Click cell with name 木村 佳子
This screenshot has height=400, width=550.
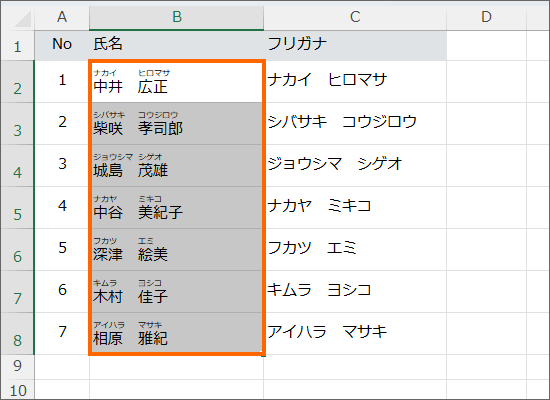point(176,292)
